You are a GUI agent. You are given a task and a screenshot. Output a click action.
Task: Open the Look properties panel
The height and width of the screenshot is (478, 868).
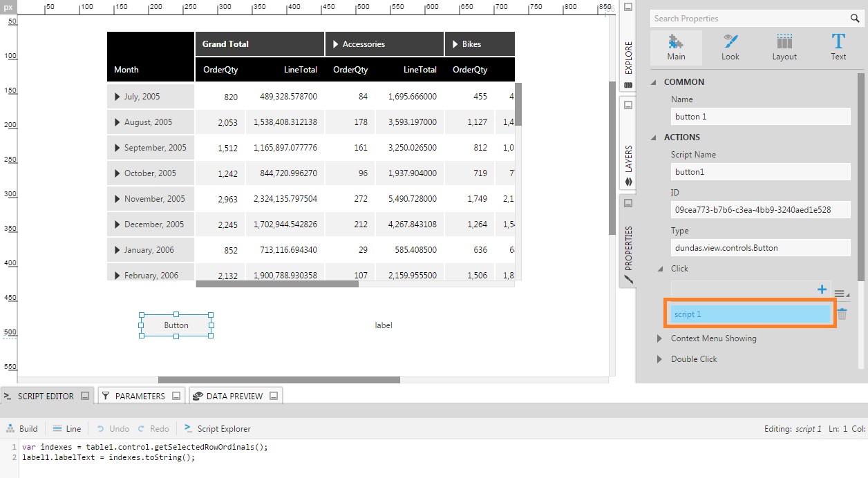(x=730, y=47)
